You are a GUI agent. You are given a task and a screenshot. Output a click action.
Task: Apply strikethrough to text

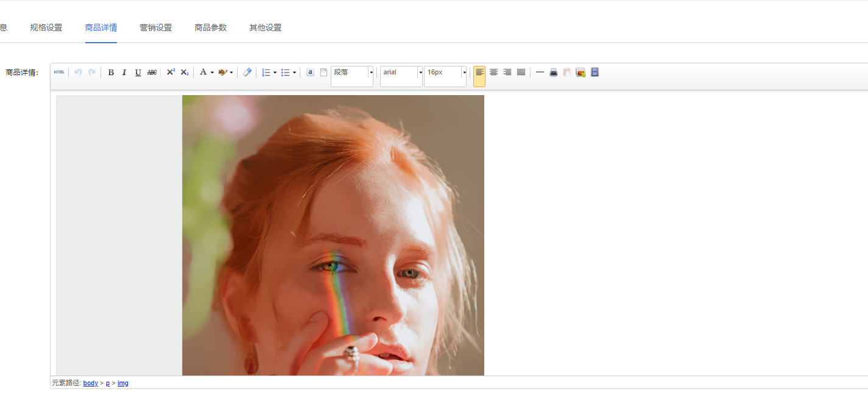click(x=152, y=73)
